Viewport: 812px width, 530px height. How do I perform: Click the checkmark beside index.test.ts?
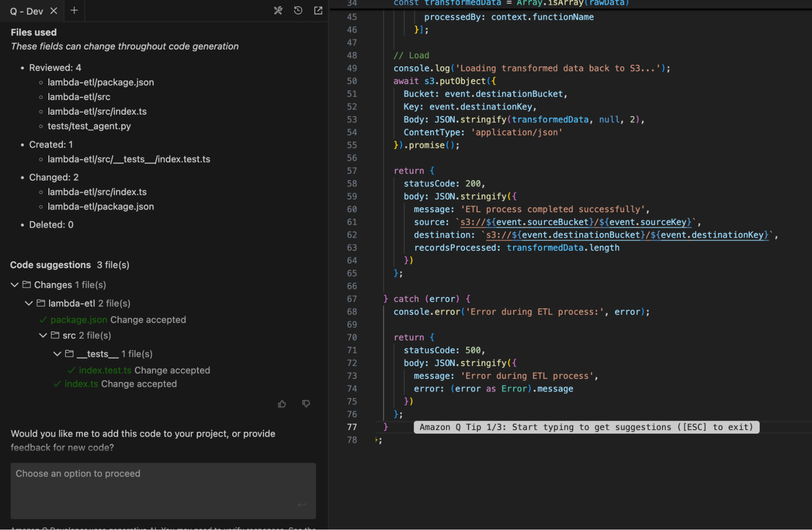pos(71,370)
